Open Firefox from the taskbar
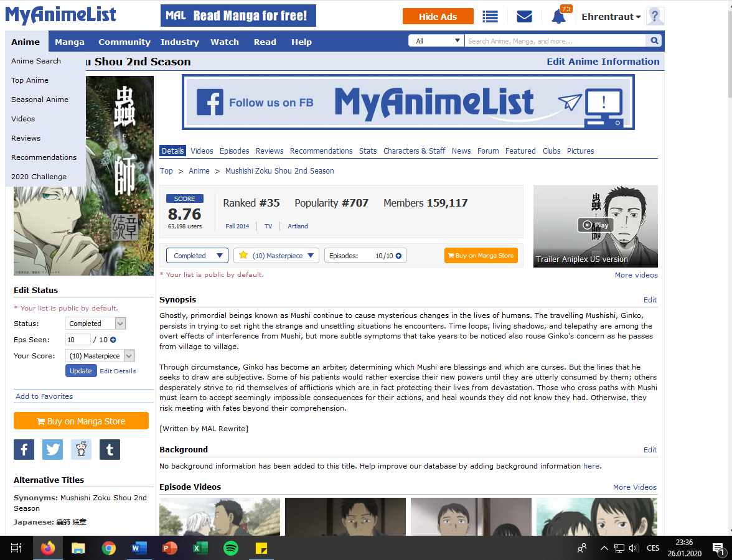Viewport: 732px width, 560px height. click(x=47, y=548)
